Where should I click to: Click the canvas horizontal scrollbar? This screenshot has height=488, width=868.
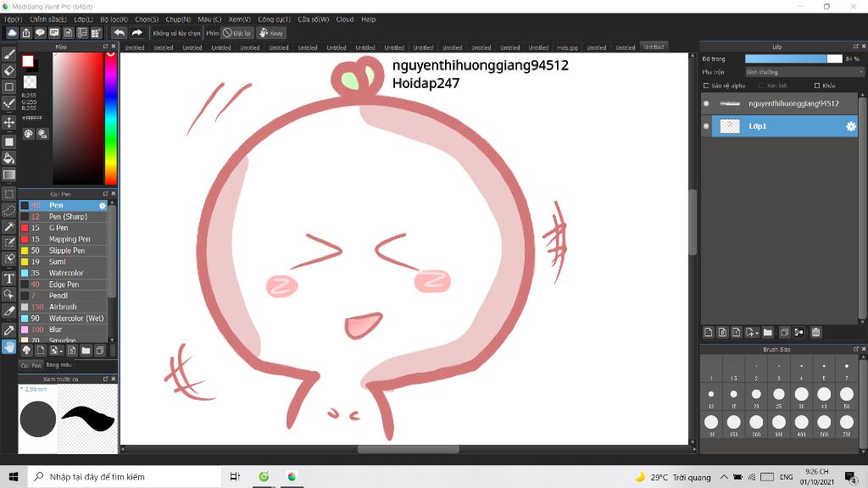[408, 449]
